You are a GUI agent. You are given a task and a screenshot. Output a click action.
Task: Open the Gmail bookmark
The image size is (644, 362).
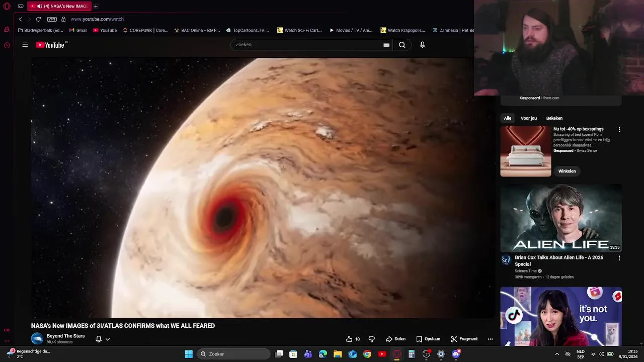78,30
